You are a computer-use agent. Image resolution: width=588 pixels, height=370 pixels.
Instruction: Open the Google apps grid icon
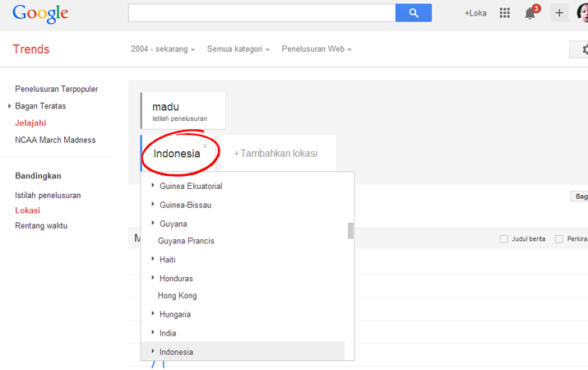505,13
